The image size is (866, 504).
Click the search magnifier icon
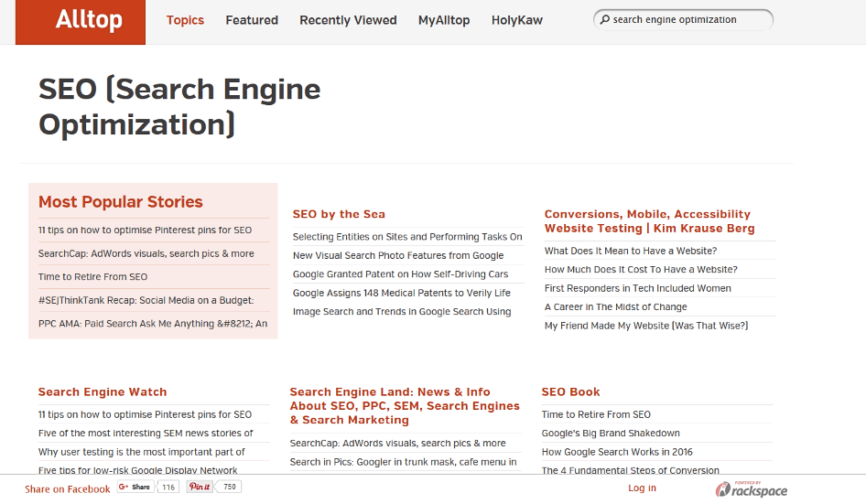click(605, 20)
